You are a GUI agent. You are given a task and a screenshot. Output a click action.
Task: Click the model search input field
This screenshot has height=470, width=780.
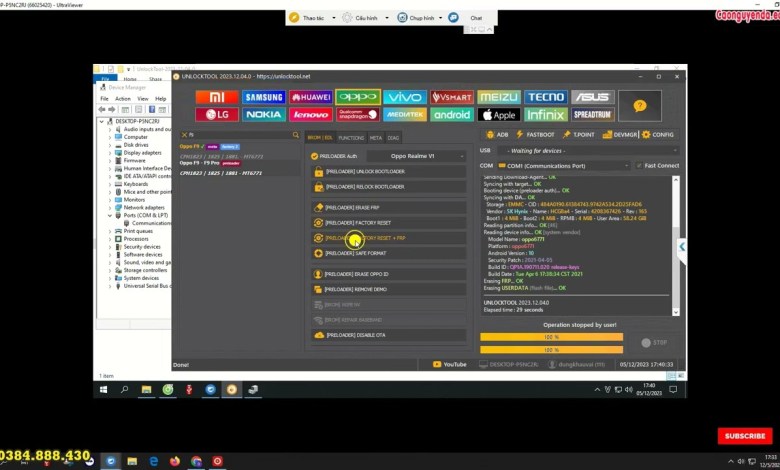click(238, 134)
